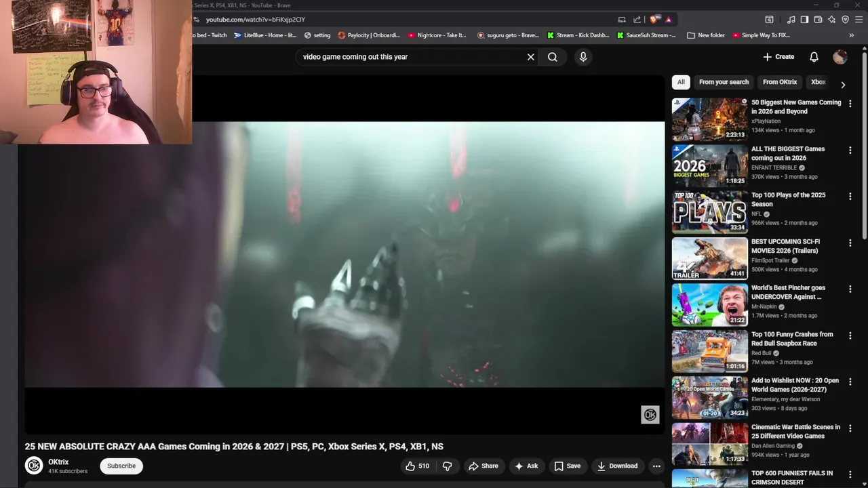The width and height of the screenshot is (868, 488).
Task: Open the more actions ellipsis below the video
Action: click(656, 466)
